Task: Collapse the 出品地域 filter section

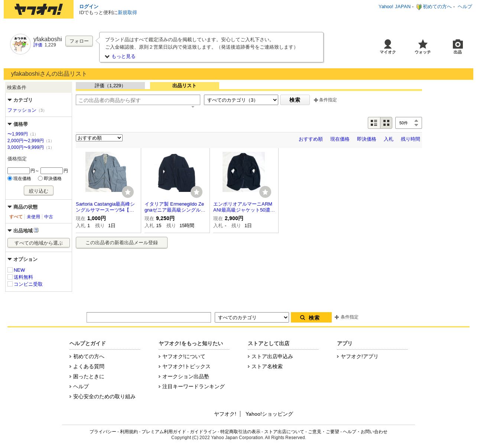Action: (20, 230)
